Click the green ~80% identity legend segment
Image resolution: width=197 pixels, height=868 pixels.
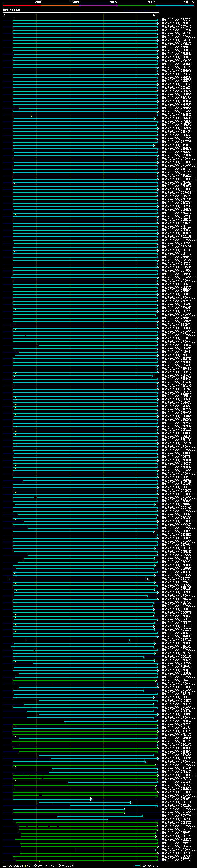[137, 6]
